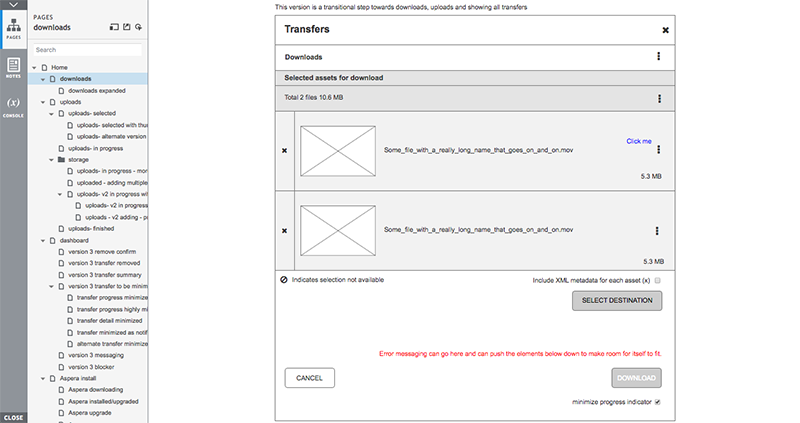Follow the 'Click me' link
The width and height of the screenshot is (800, 423).
click(x=639, y=141)
